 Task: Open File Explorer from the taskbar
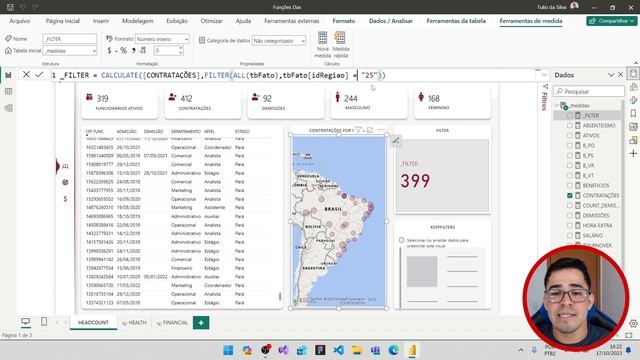[x=357, y=350]
